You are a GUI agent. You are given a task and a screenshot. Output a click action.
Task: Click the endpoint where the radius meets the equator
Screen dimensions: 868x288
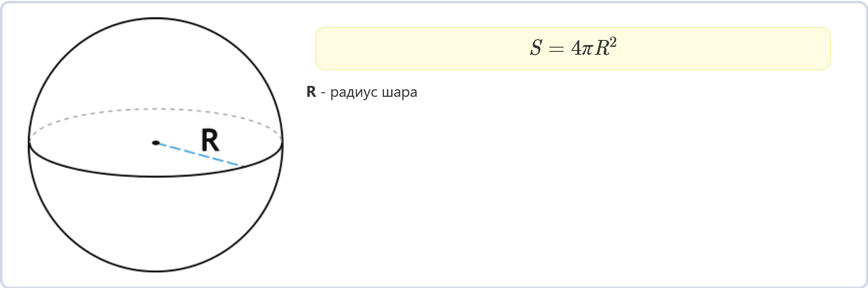click(x=242, y=167)
